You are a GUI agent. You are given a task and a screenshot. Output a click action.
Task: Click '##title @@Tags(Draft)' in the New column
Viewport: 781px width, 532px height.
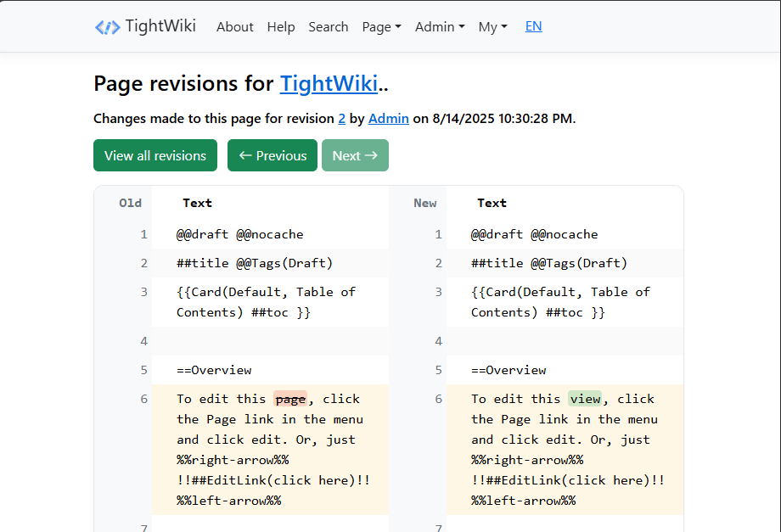click(x=549, y=263)
